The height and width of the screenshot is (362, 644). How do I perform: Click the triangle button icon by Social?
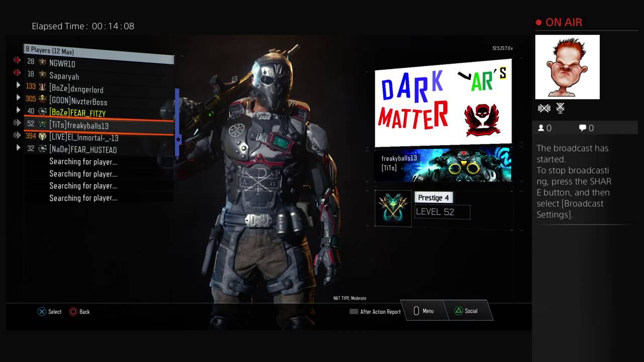tap(458, 311)
